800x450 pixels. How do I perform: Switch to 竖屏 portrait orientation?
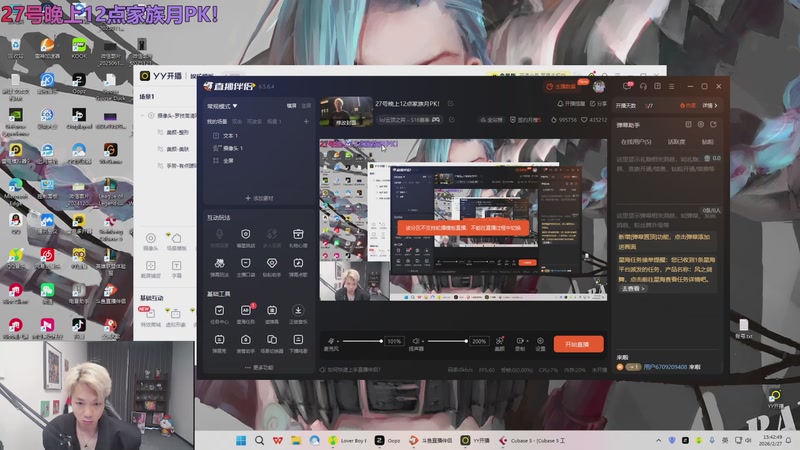pyautogui.click(x=306, y=106)
